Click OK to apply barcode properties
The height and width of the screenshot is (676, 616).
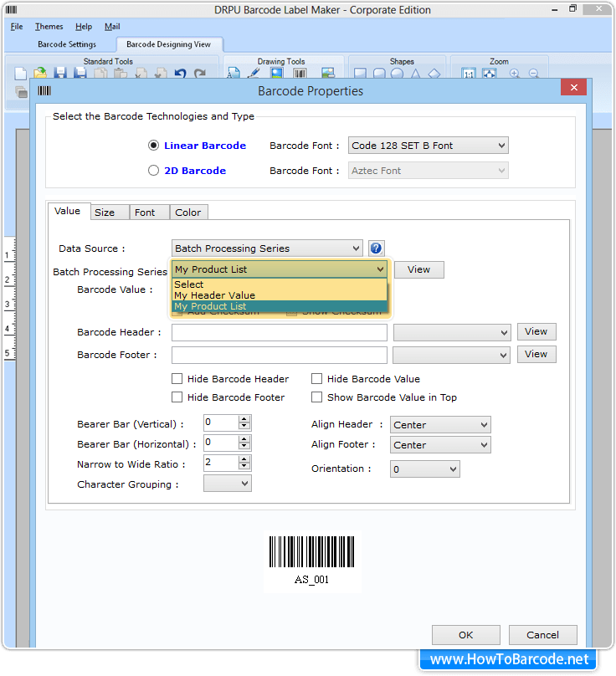pyautogui.click(x=466, y=635)
